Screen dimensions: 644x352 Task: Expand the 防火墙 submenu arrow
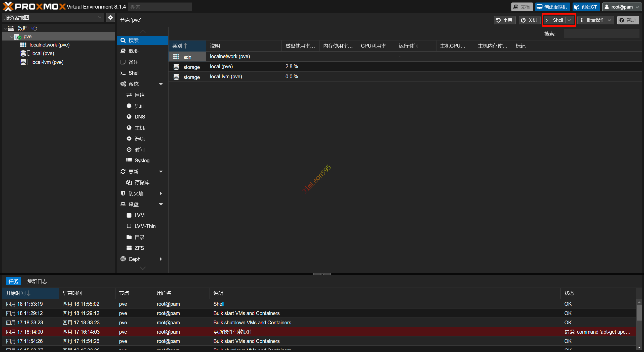tap(161, 193)
